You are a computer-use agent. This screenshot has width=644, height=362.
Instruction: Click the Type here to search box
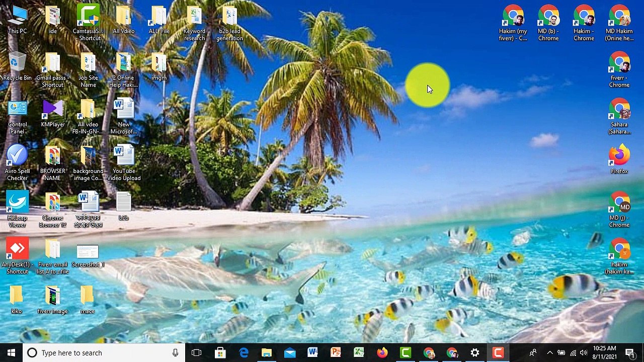104,353
